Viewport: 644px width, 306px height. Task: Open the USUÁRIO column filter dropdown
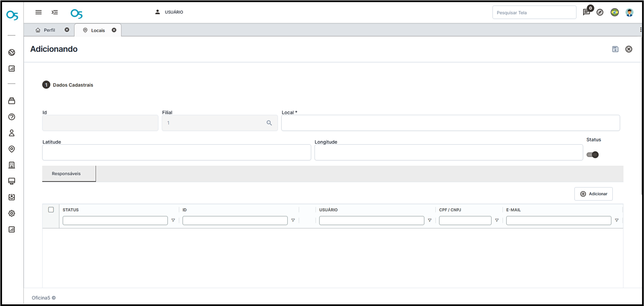430,220
